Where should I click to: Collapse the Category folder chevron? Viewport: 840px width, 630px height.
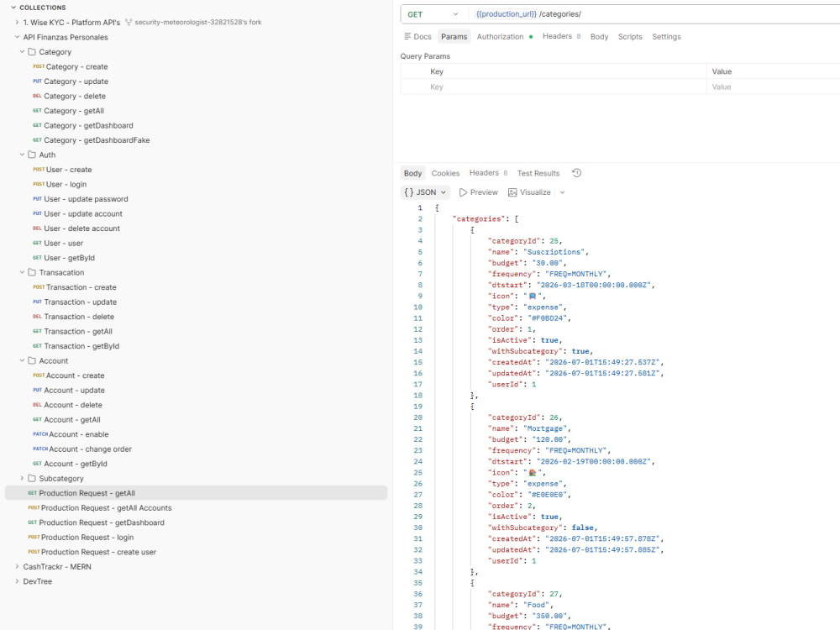click(22, 51)
